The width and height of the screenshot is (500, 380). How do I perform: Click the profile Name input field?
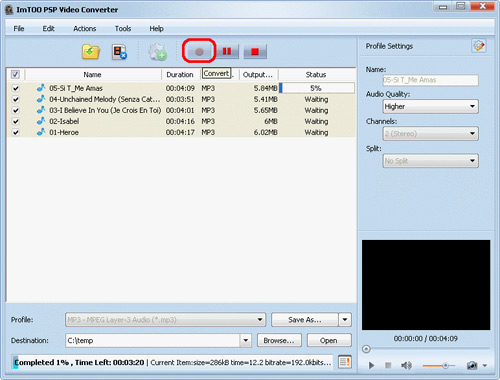click(430, 80)
